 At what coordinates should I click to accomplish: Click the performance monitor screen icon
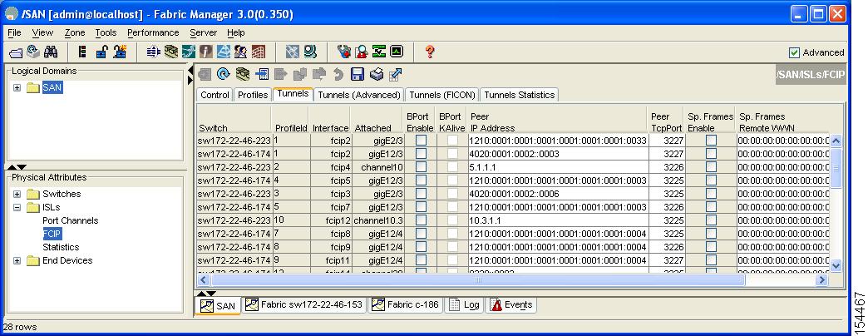tap(397, 52)
